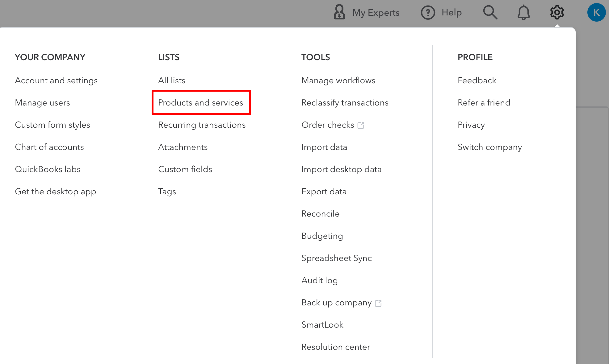Click the My Experts label

pyautogui.click(x=376, y=13)
